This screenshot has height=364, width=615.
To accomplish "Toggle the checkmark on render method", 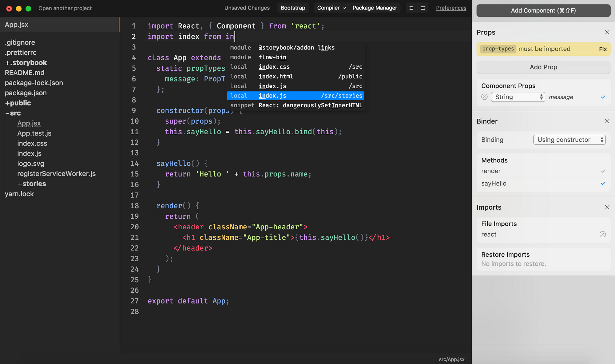I will [603, 171].
